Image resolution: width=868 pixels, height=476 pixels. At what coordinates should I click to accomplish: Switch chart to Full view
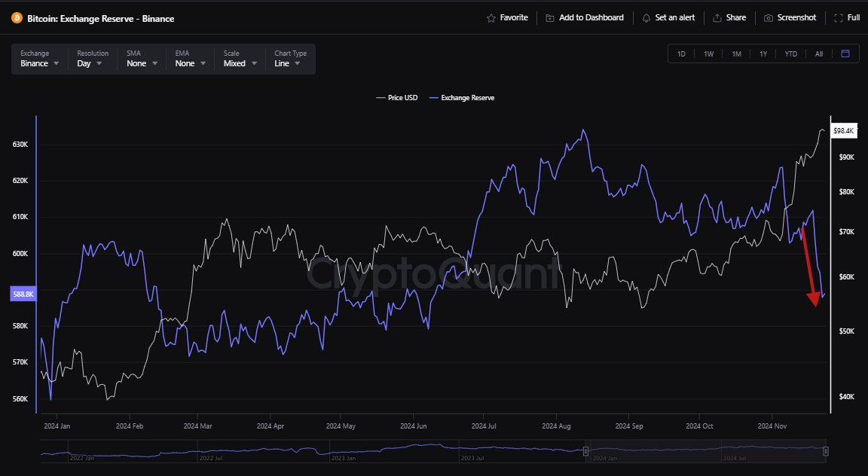854,18
